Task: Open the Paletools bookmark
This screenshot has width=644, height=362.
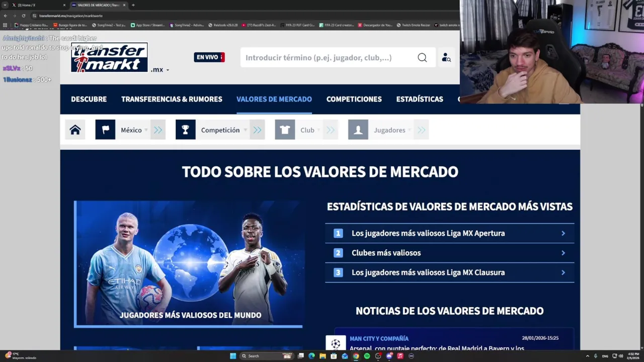Action: (x=223, y=25)
